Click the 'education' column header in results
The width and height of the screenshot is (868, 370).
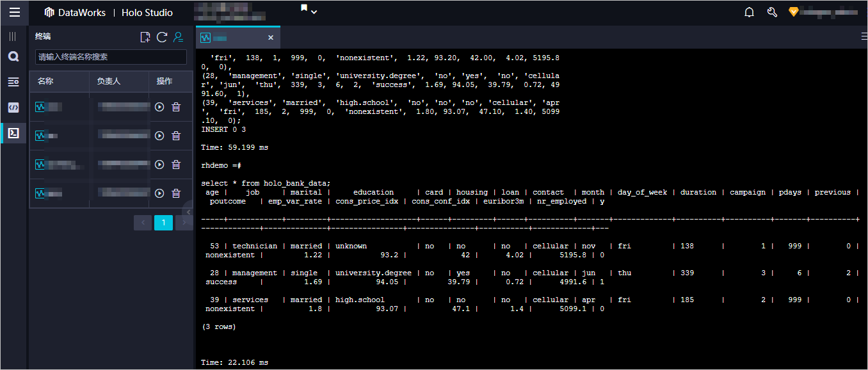click(x=373, y=192)
